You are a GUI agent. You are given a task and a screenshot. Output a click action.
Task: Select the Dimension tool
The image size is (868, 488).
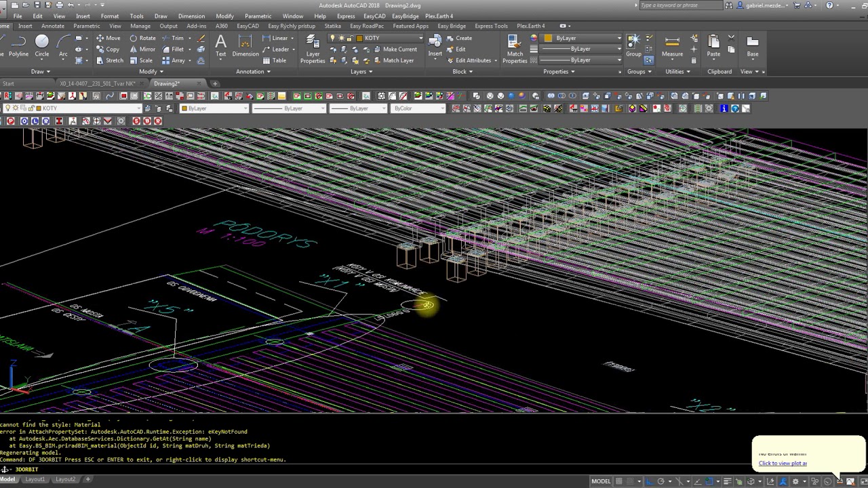click(245, 46)
